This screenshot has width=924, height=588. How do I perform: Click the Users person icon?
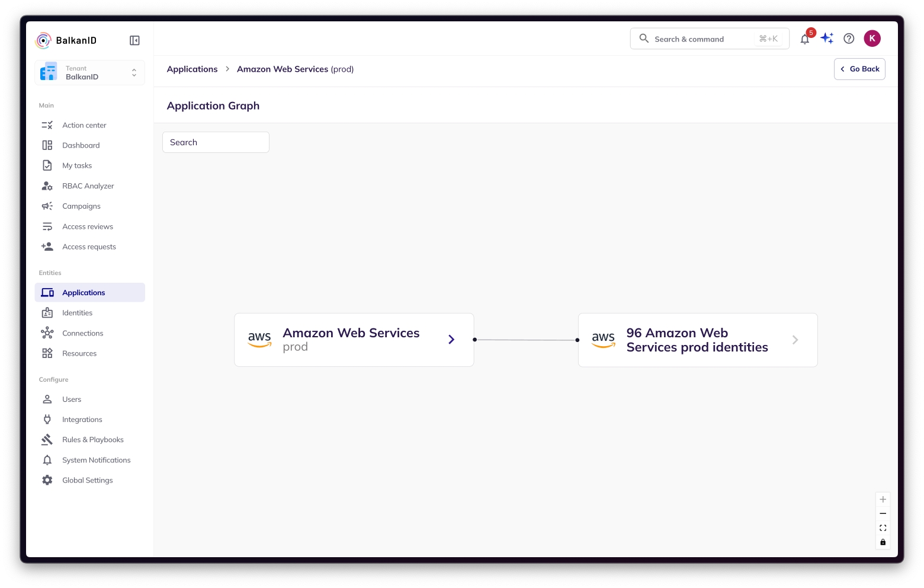click(x=47, y=400)
